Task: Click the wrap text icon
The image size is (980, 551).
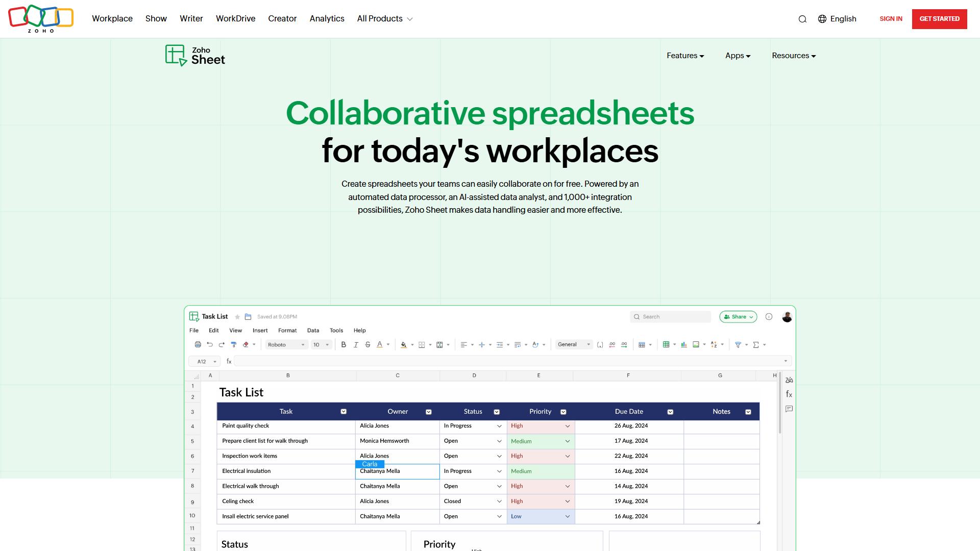Action: tap(518, 345)
